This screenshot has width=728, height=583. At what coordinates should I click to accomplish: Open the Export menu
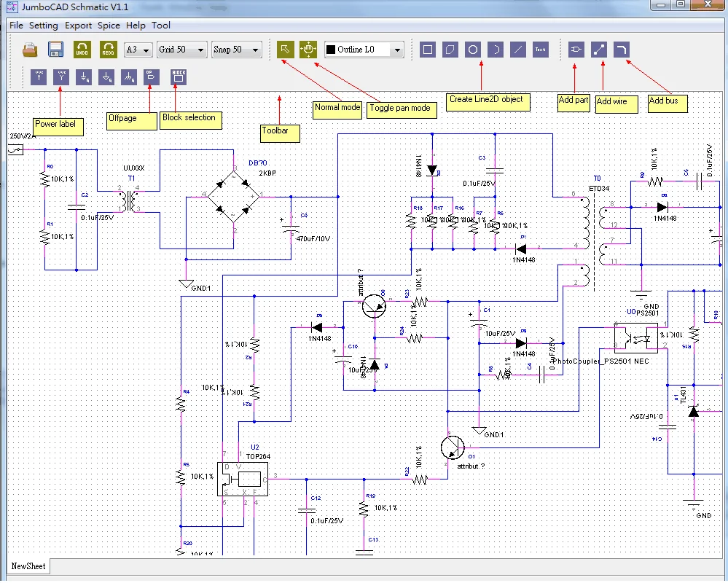77,25
